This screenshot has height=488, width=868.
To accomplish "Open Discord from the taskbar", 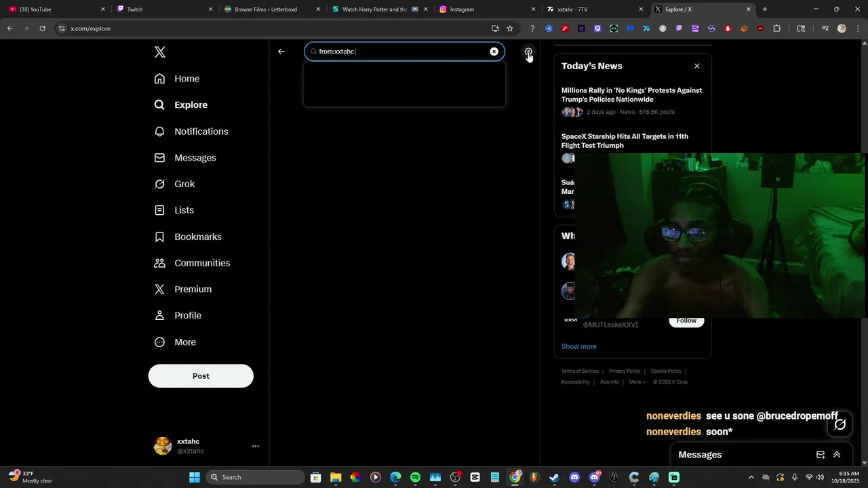I will point(575,477).
